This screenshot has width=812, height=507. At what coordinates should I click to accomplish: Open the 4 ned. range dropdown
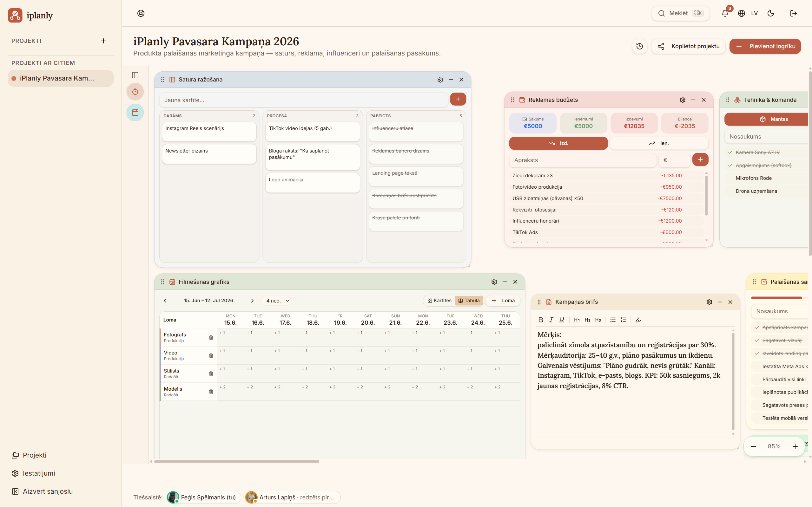[x=276, y=301]
